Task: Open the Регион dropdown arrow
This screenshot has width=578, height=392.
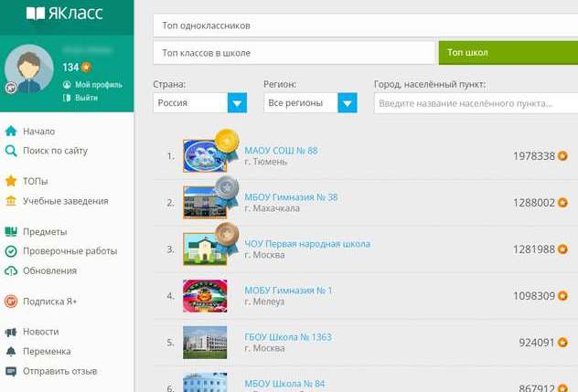Action: [348, 102]
